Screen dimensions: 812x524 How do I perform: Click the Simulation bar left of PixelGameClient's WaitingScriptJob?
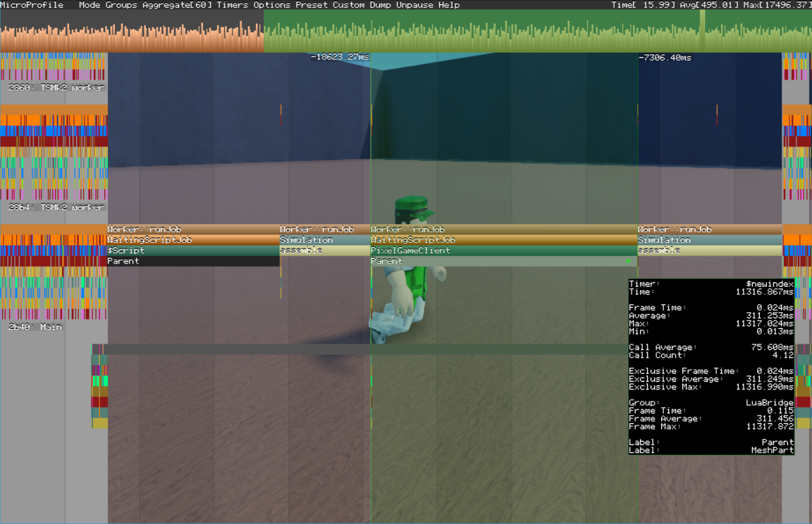coord(325,240)
